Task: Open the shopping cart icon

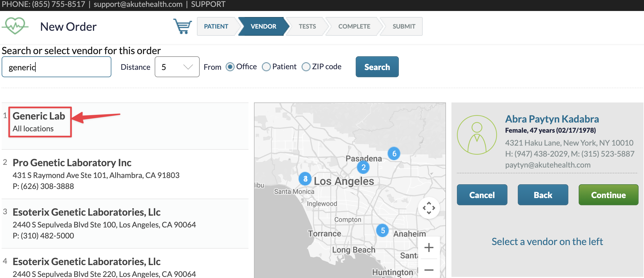Action: 182,26
